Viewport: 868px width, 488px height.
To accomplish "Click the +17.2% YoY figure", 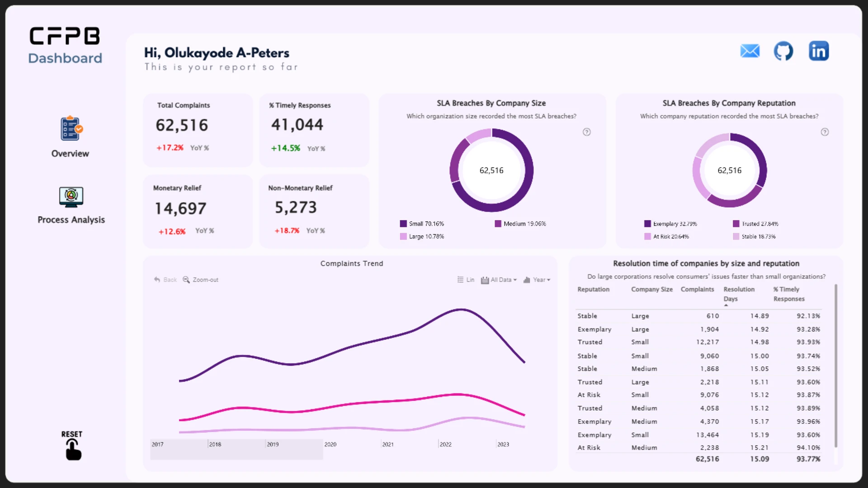I will coord(170,148).
